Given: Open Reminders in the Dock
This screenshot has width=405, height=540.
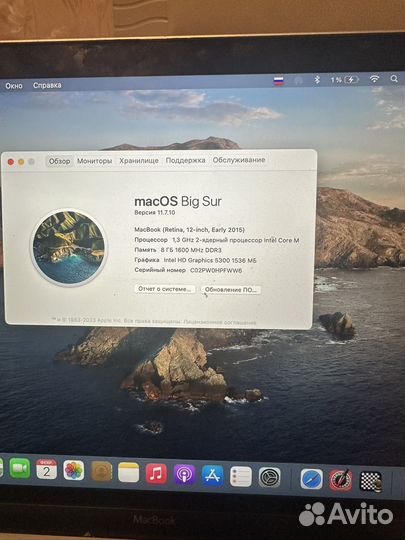Looking at the screenshot, I should click(x=241, y=477).
